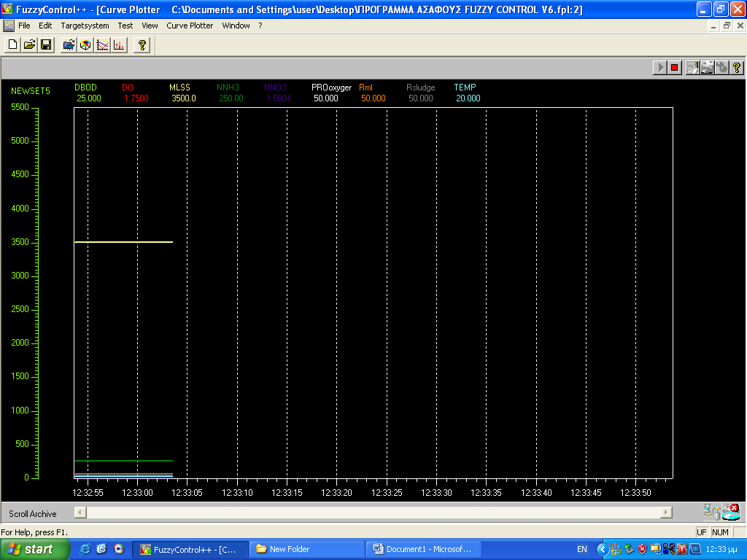
Task: Select the purple NNO3 curve label
Action: coord(275,87)
